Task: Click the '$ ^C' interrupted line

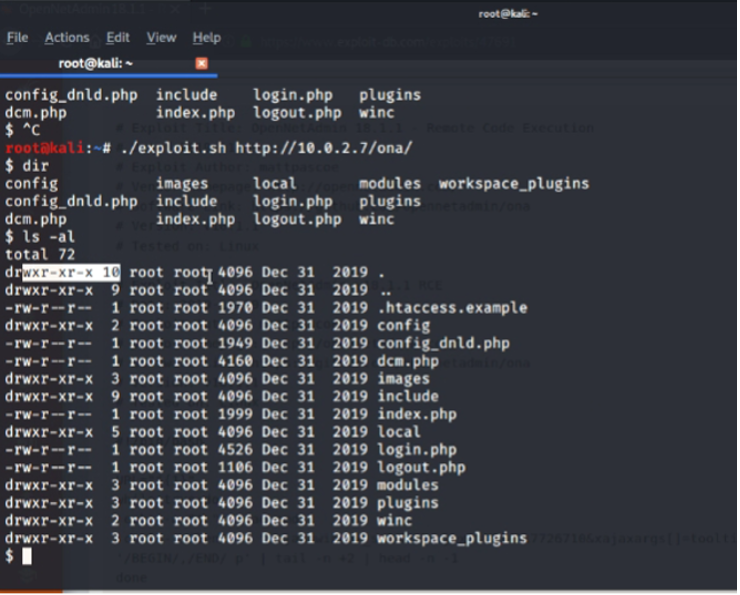Action: coord(23,130)
